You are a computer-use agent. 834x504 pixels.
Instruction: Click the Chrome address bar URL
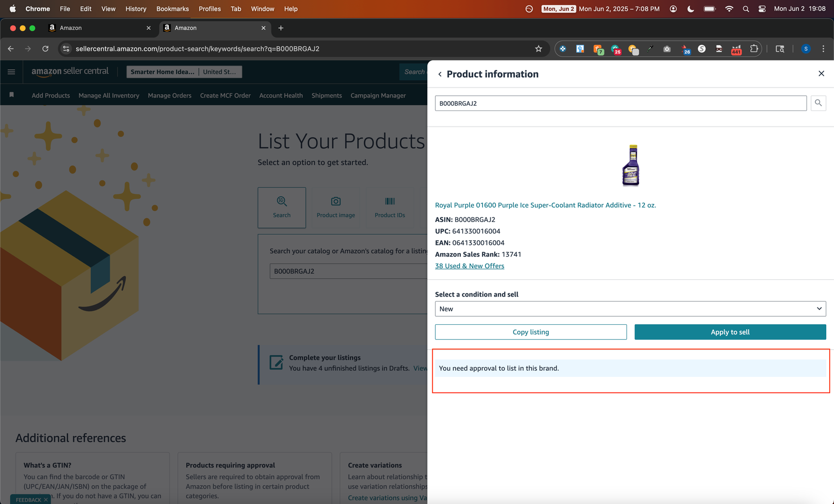[198, 48]
